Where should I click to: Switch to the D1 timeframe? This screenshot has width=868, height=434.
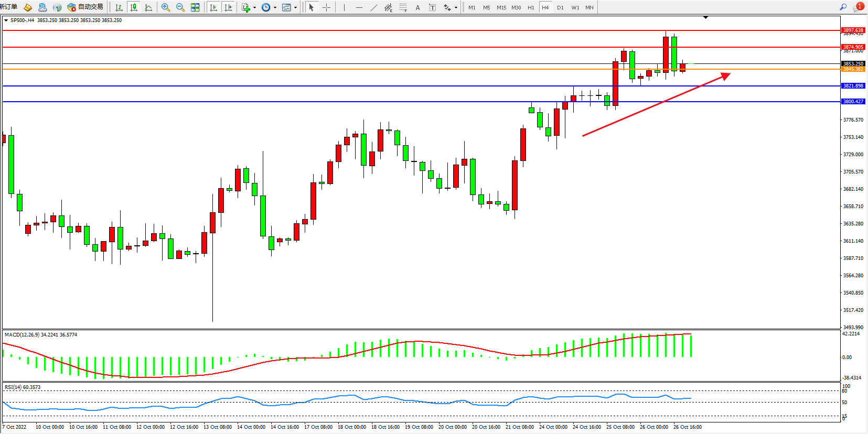coord(560,7)
